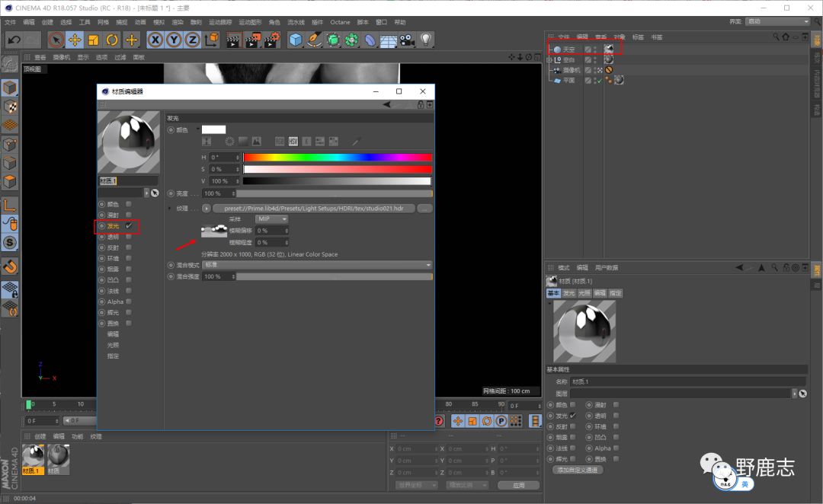Click the hue rainbow slider

[337, 158]
